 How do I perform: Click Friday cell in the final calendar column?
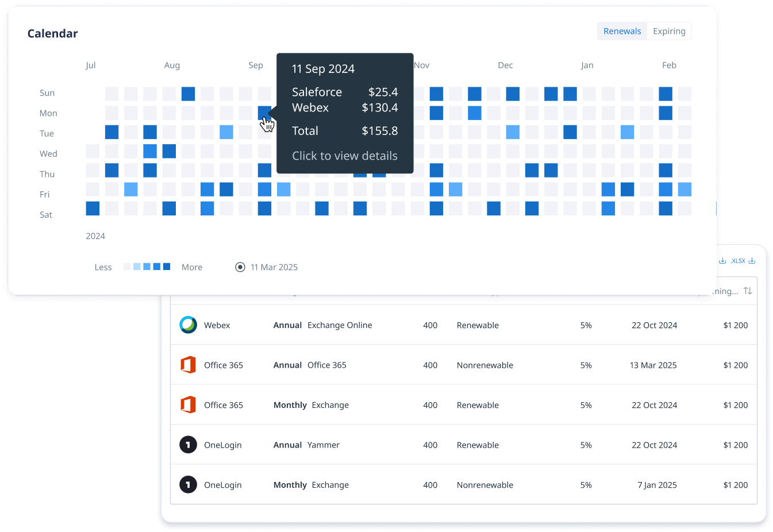click(684, 189)
